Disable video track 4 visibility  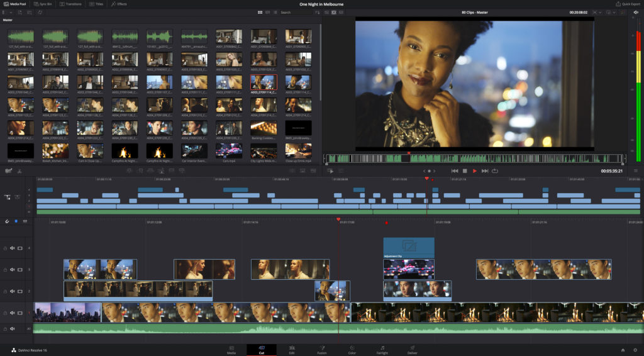[19, 248]
